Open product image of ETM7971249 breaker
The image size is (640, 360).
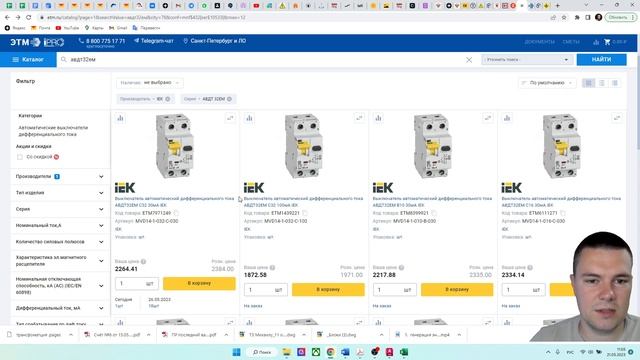point(175,146)
